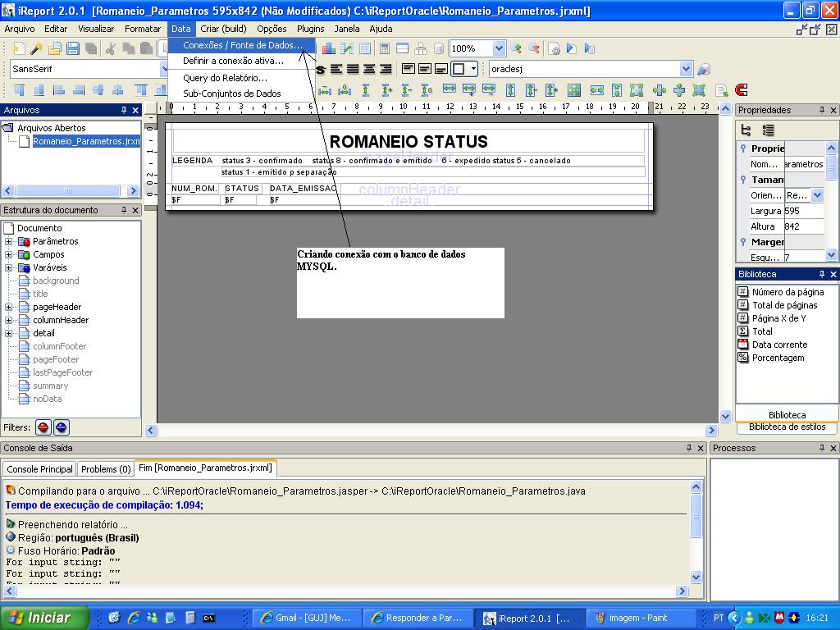Set vertical text alignment to bottom
Screen dimensions: 840x630
441,69
